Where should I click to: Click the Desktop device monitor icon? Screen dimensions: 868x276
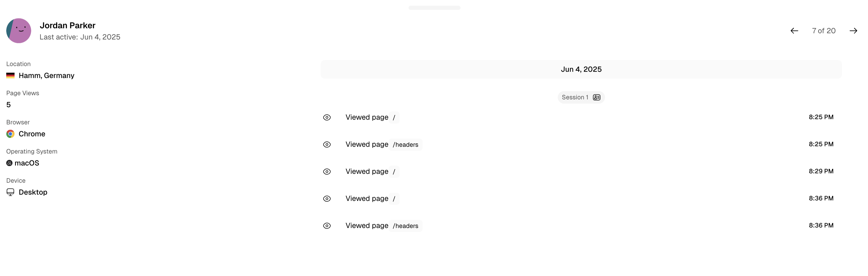[10, 192]
